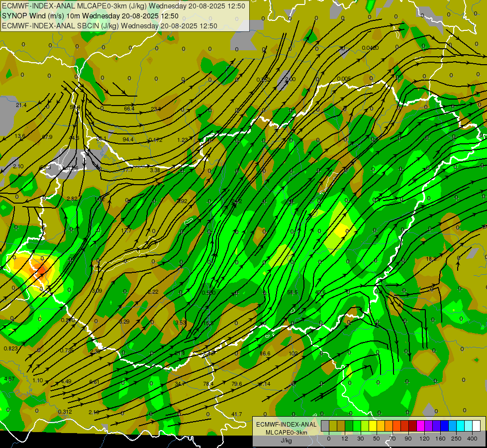Click the 0.312 value on the map
The image size is (487, 448).
tap(65, 412)
